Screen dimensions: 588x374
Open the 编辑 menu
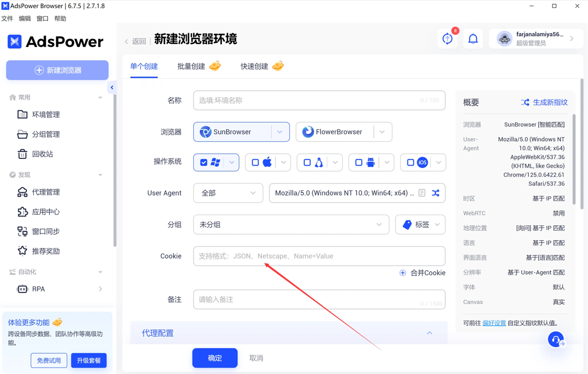pos(25,18)
